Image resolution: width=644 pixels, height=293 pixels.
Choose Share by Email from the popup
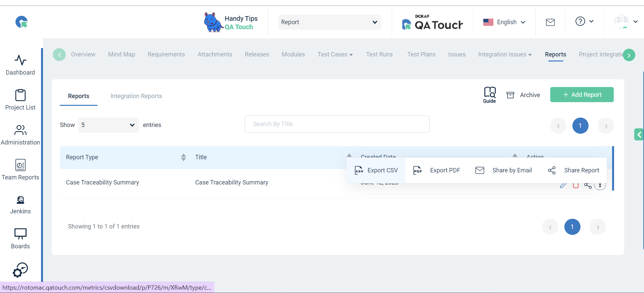[x=504, y=170]
